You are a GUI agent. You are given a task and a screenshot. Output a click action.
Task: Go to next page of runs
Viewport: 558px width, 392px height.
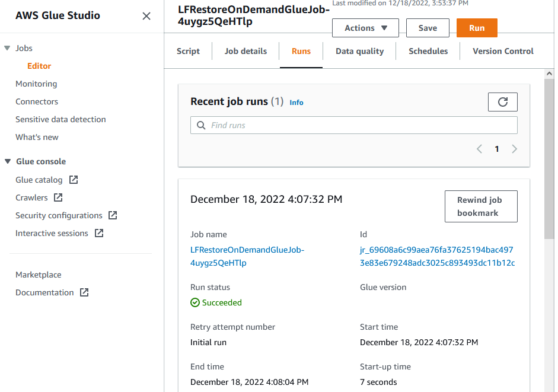tap(514, 149)
